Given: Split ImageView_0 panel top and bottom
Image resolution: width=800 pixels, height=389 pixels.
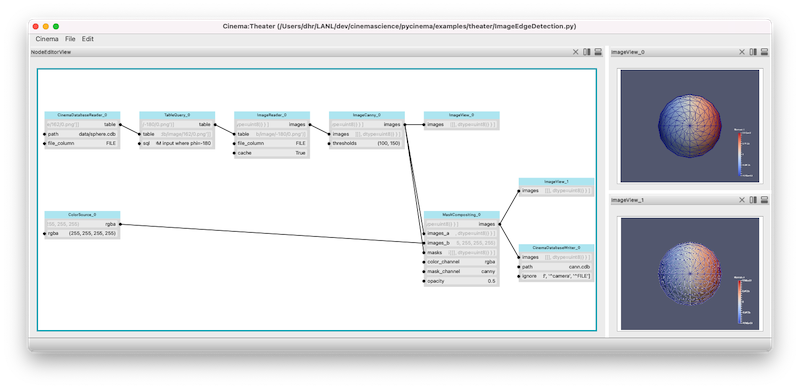Looking at the screenshot, I should (764, 52).
